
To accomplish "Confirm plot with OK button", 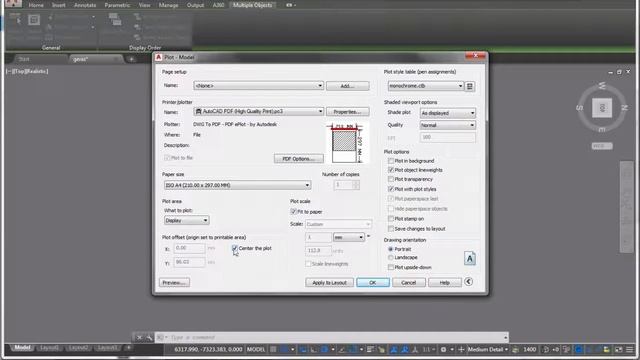I will 373,282.
